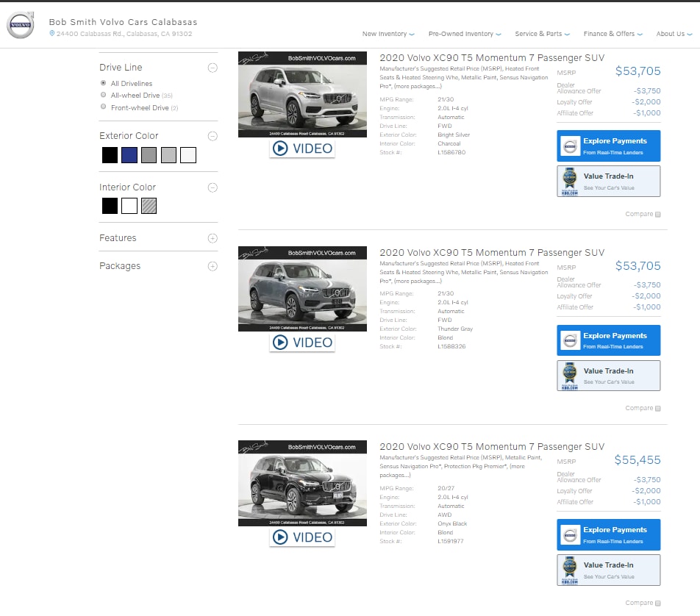The image size is (700, 616).
Task: Click Value Trade-In for Bright Silver XC90
Action: (x=609, y=182)
